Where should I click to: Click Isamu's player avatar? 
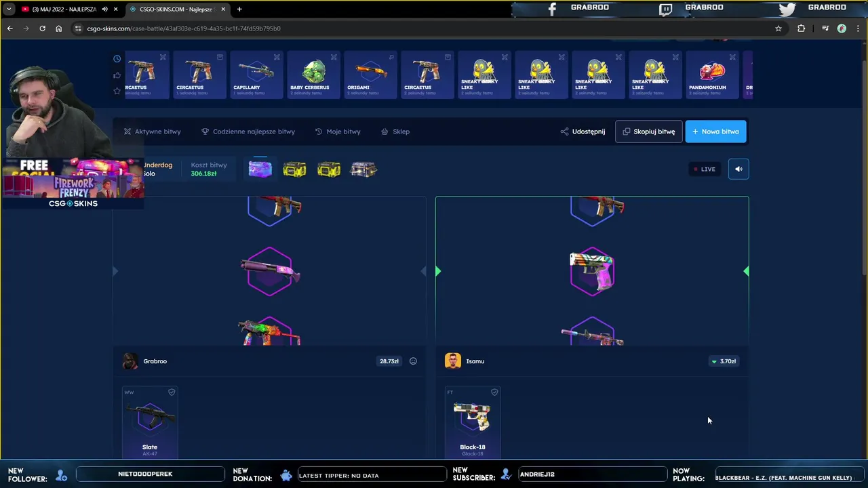[453, 361]
